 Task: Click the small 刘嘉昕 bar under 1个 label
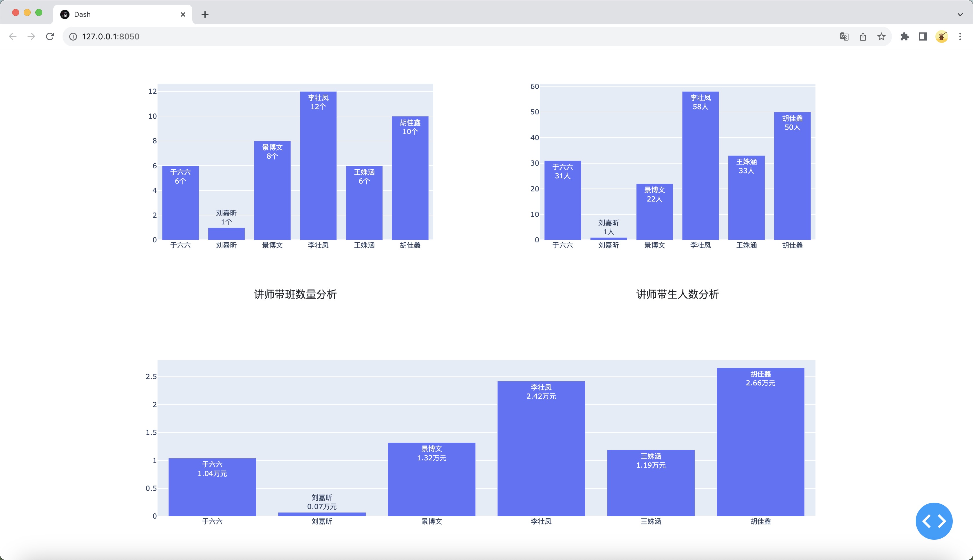click(x=226, y=234)
